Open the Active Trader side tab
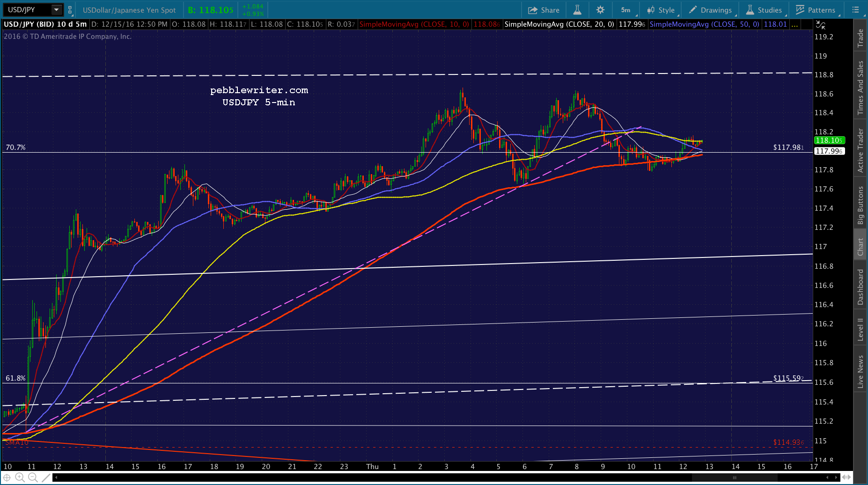The width and height of the screenshot is (868, 485). click(x=861, y=150)
